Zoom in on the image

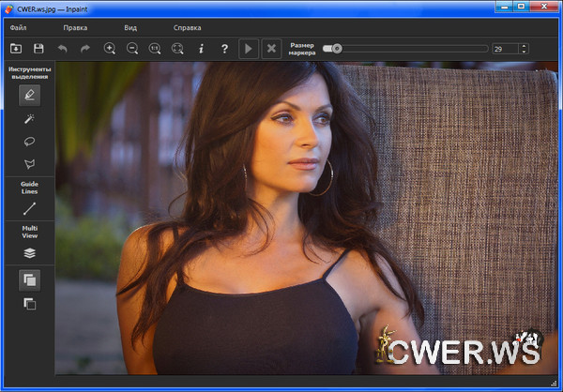(x=110, y=48)
